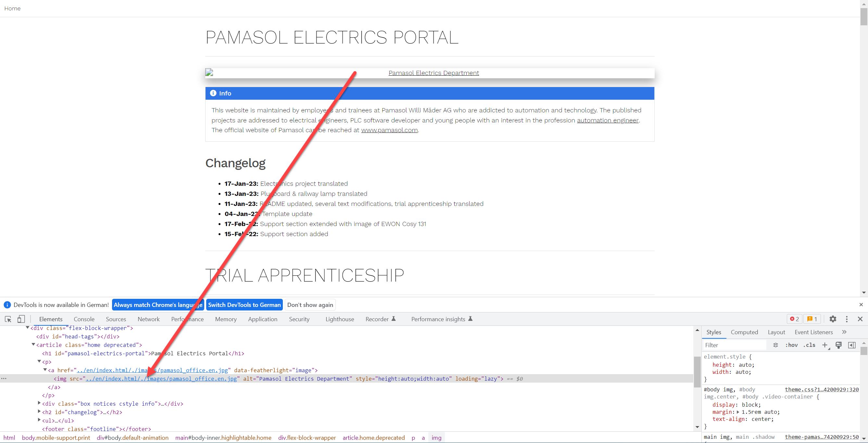Select the inspect element cursor tool
This screenshot has height=443, width=868.
(8, 319)
